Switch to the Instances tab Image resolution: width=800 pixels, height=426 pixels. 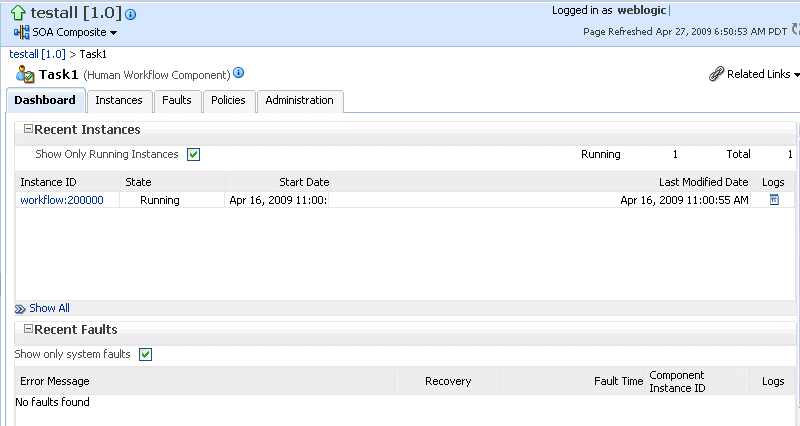coord(119,101)
